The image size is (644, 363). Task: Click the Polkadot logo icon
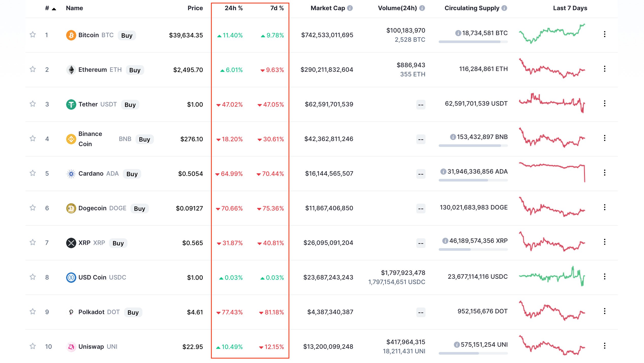pos(71,312)
